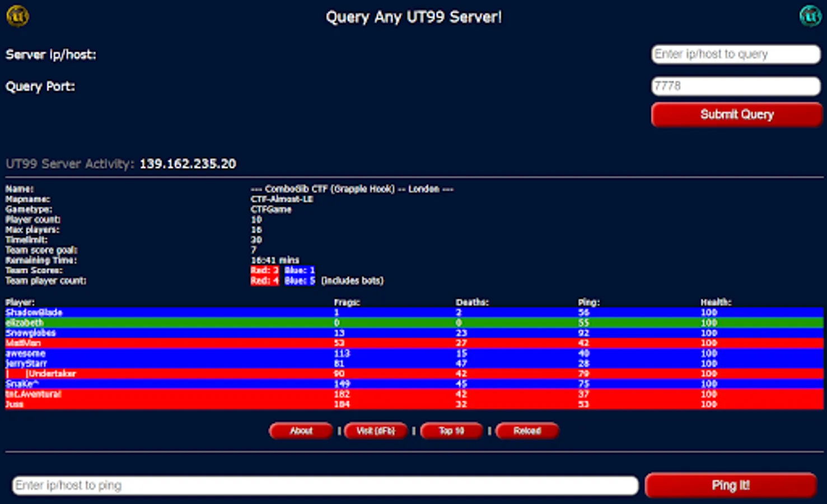This screenshot has height=504, width=827.
Task: Click the teal UT logo icon at top right
Action: point(810,16)
